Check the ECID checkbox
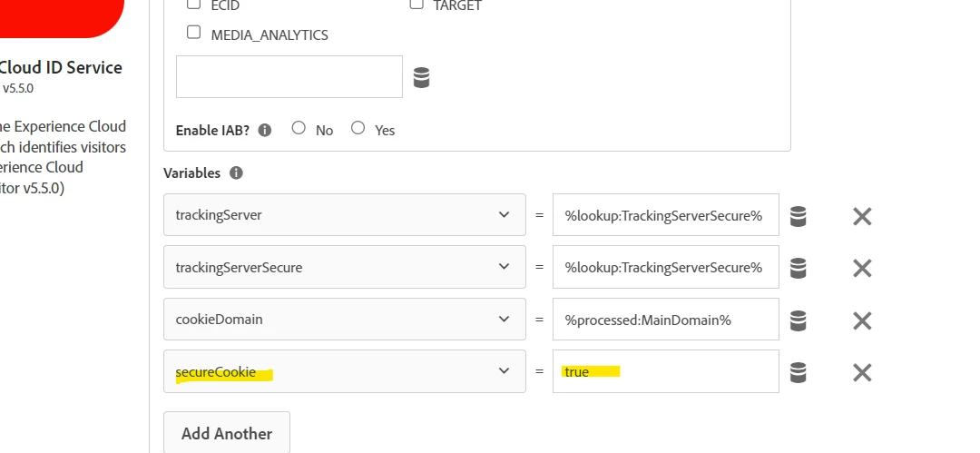Viewport: 980px width, 453px height. click(x=194, y=4)
